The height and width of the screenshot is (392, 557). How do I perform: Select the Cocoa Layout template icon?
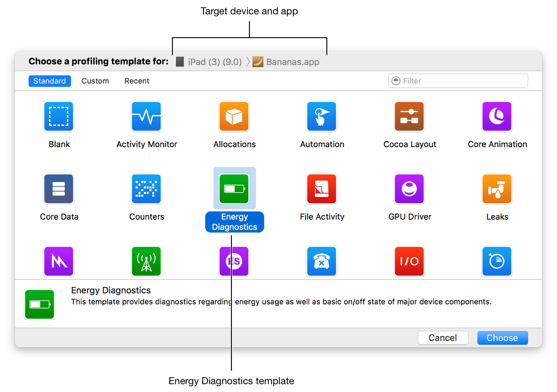(409, 116)
